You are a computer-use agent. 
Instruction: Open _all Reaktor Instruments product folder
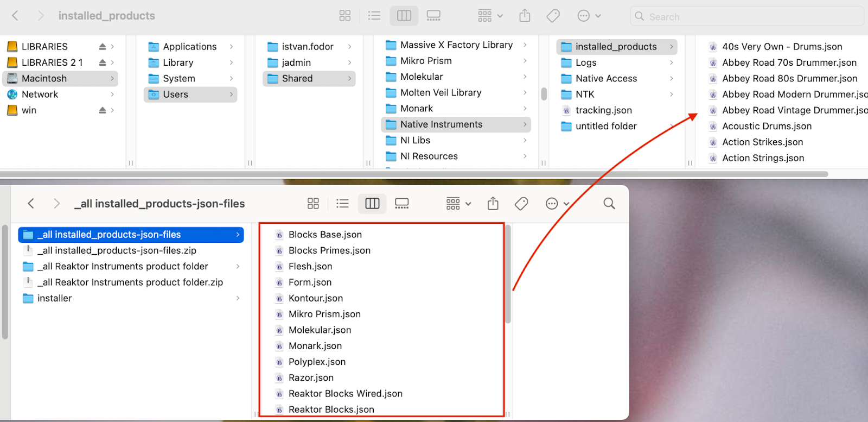tap(131, 267)
